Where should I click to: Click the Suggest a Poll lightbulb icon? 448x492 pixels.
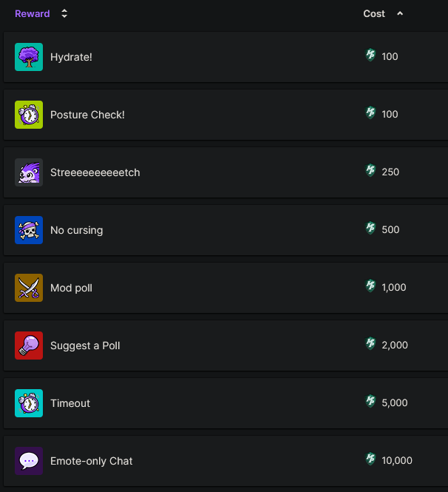[x=29, y=346]
